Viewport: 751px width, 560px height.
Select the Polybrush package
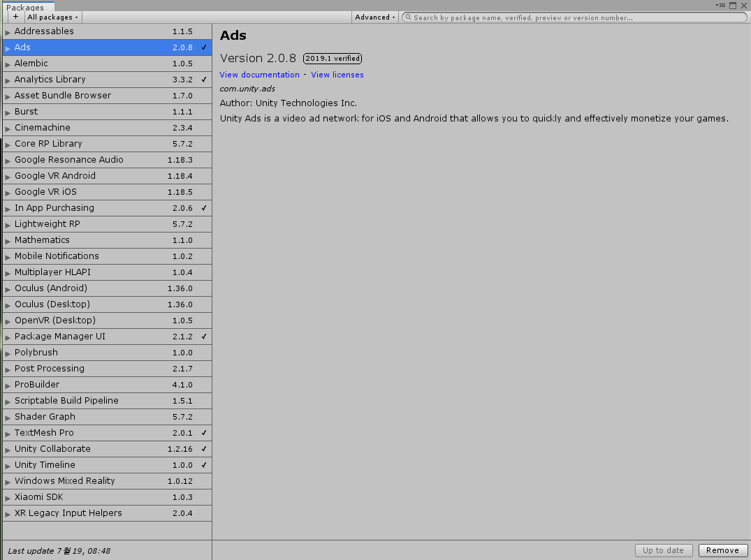(x=108, y=353)
